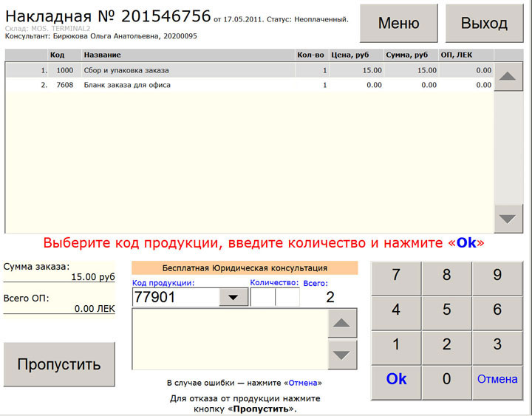Click the Кол-во column header

(312, 55)
